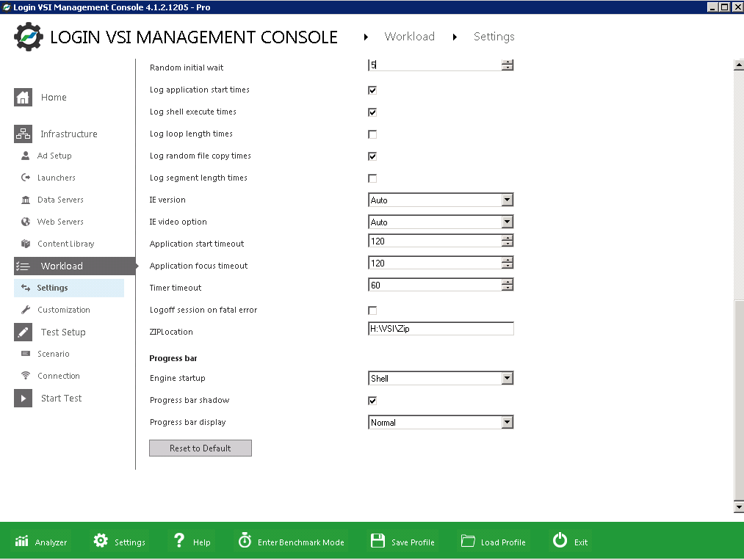Image resolution: width=744 pixels, height=560 pixels.
Task: Click the Load Profile folder icon
Action: point(468,541)
